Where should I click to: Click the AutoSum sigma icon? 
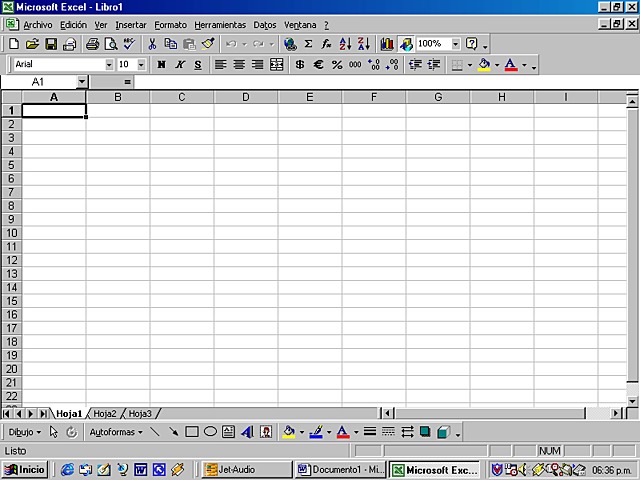(x=309, y=44)
